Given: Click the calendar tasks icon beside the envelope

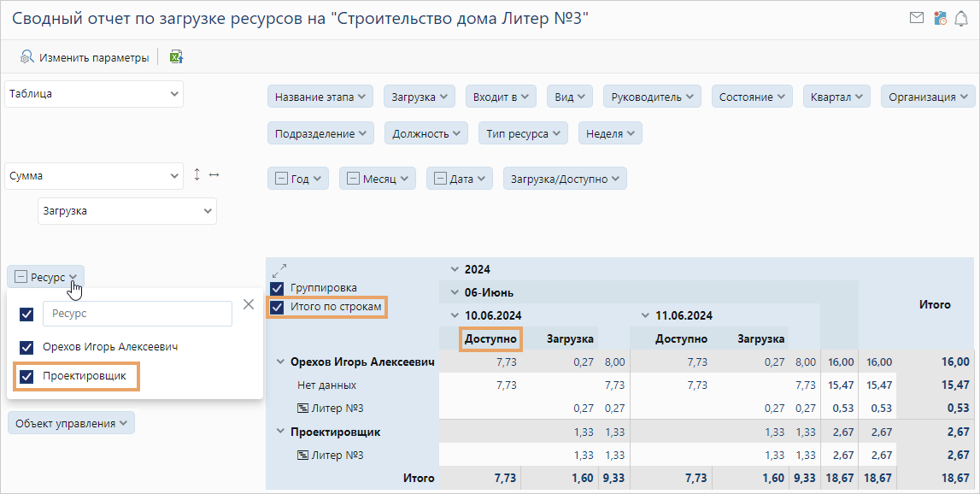Looking at the screenshot, I should coord(940,18).
